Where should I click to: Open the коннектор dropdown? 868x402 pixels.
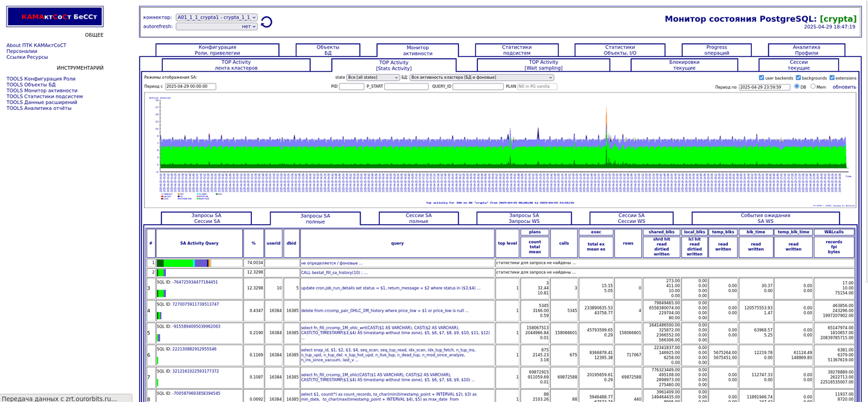216,17
